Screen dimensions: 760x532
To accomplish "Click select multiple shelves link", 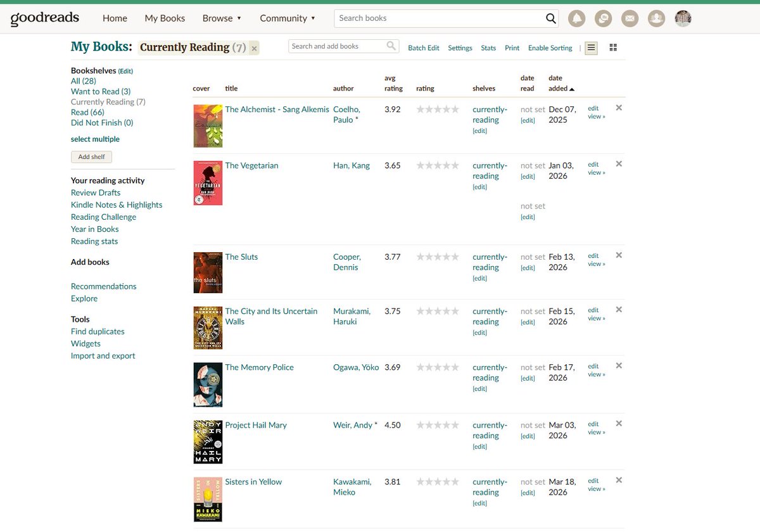I will click(x=95, y=139).
